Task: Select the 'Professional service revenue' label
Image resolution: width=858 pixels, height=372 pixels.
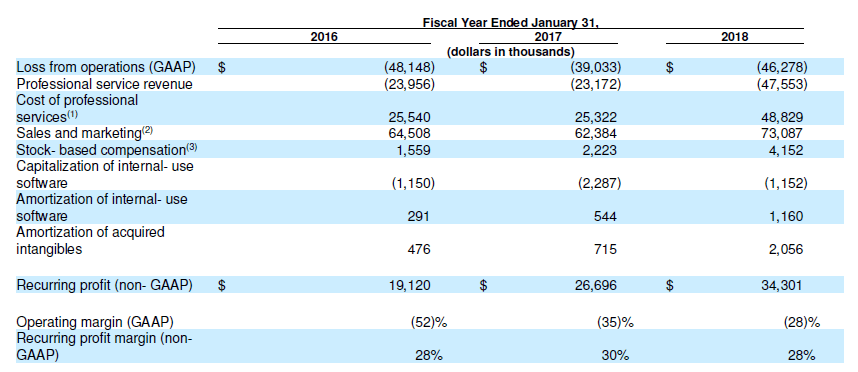Action: [x=105, y=84]
